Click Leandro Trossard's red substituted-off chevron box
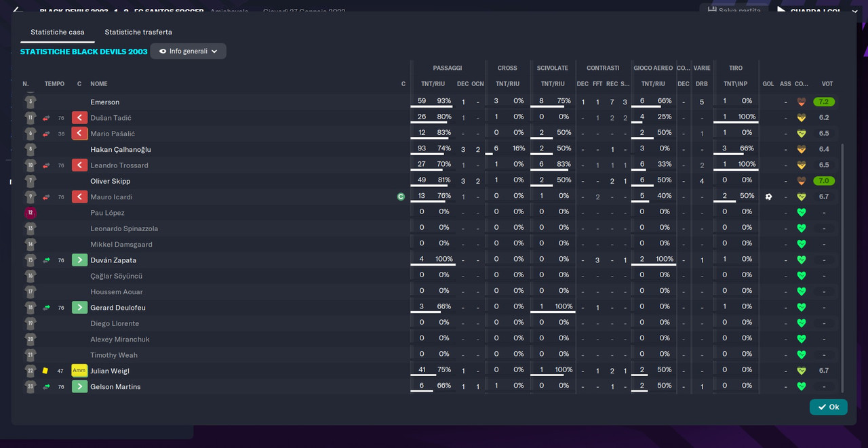 79,165
